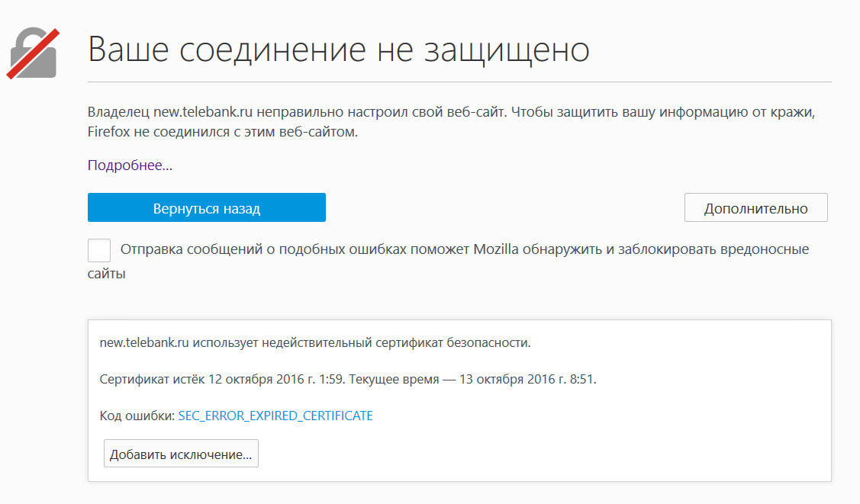Enable the error reporting checkbox
The height and width of the screenshot is (504, 860).
[x=99, y=250]
